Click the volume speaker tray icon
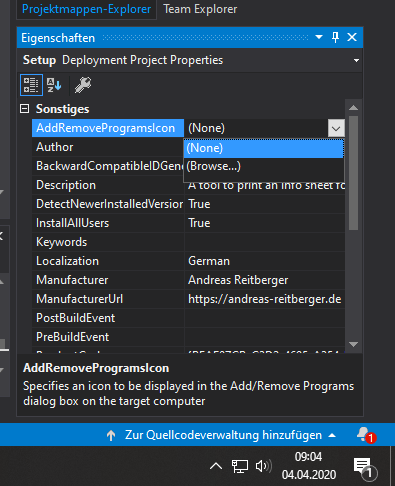This screenshot has width=395, height=486. 263,466
